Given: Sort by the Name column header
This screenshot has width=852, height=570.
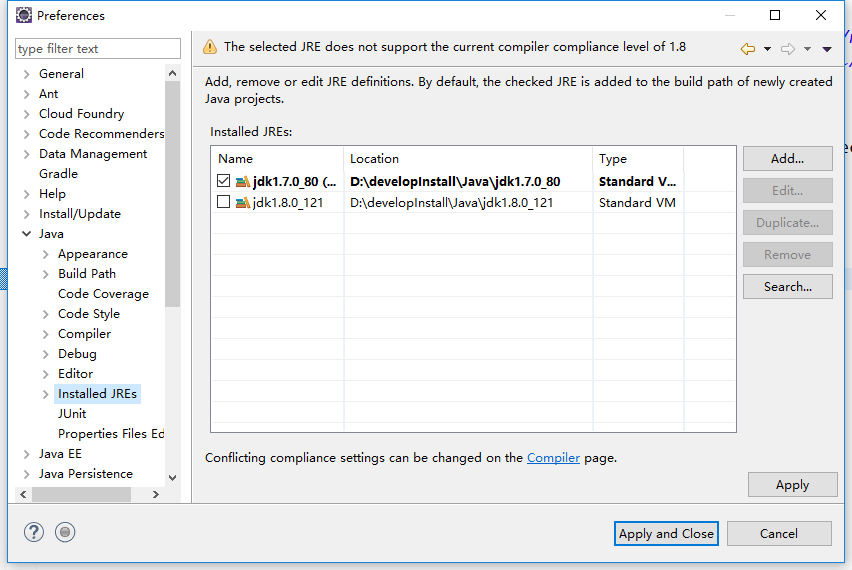Looking at the screenshot, I should click(277, 159).
